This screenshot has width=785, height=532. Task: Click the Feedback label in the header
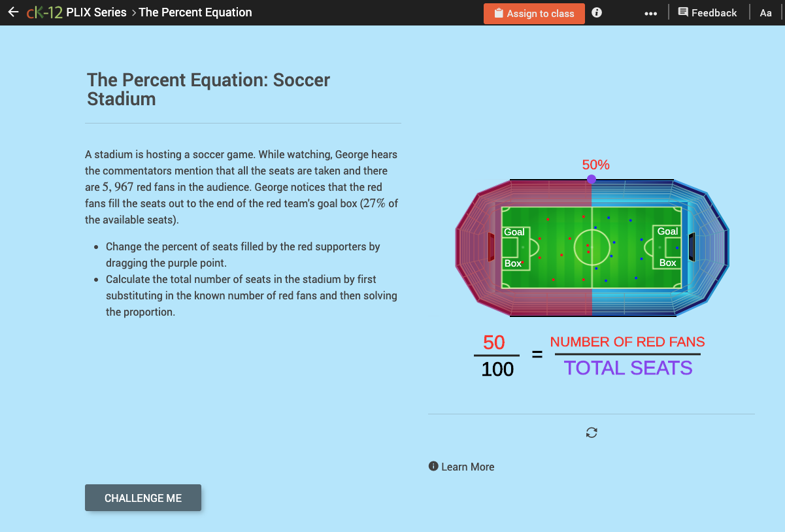click(714, 12)
